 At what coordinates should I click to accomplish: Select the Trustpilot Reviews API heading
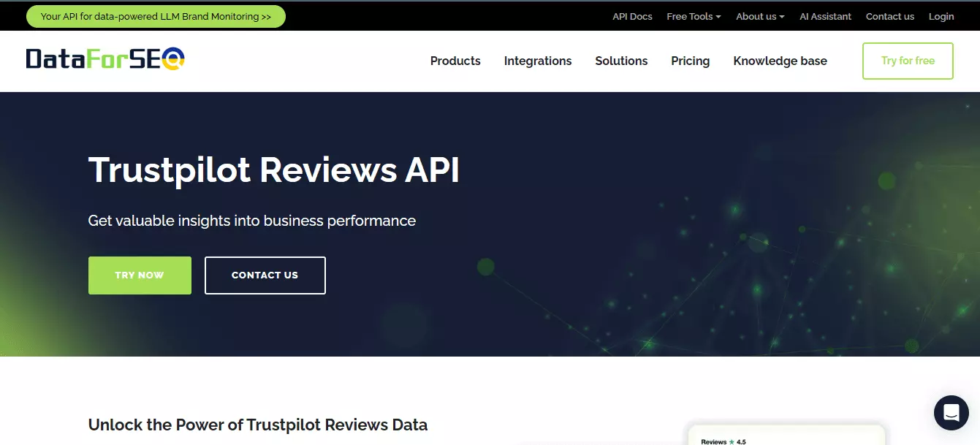[x=274, y=170]
